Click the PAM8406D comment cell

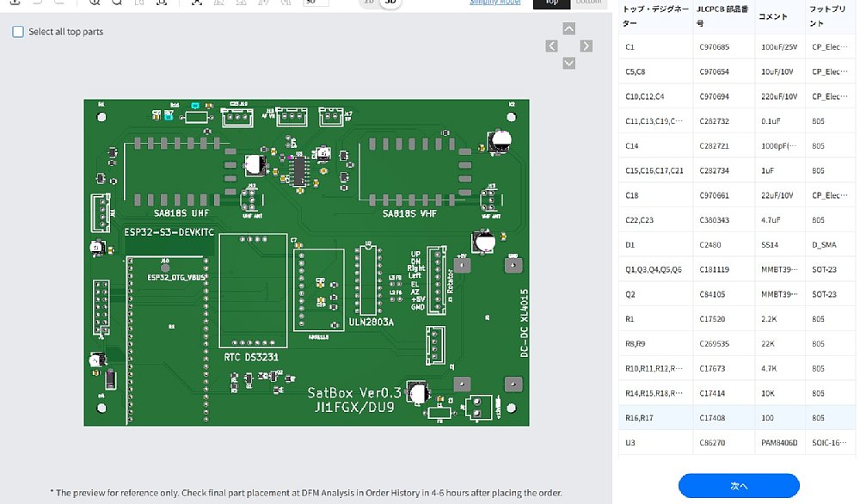click(779, 443)
